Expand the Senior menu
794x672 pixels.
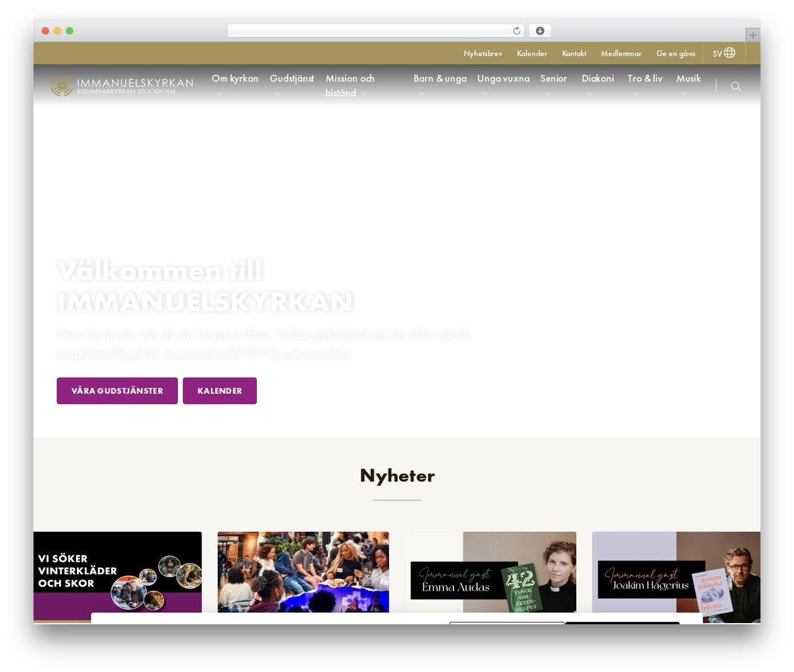pyautogui.click(x=553, y=85)
